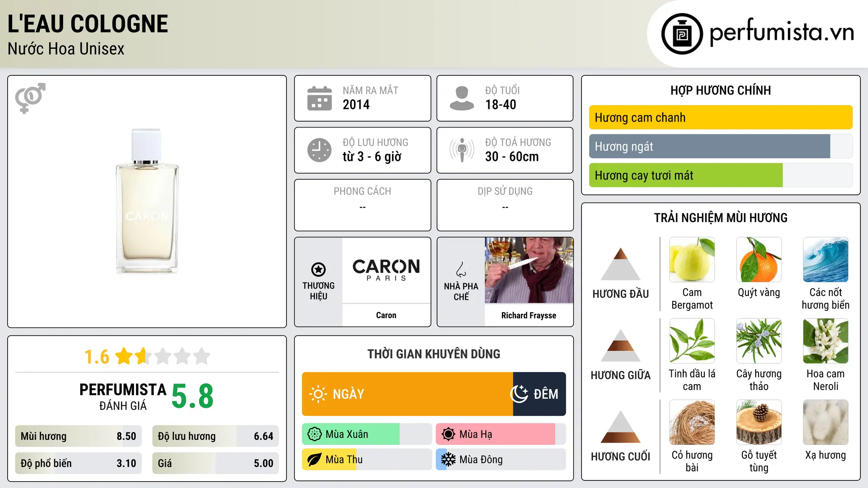The width and height of the screenshot is (868, 488).
Task: Click the Caron perfume bottle photo
Action: point(147,201)
